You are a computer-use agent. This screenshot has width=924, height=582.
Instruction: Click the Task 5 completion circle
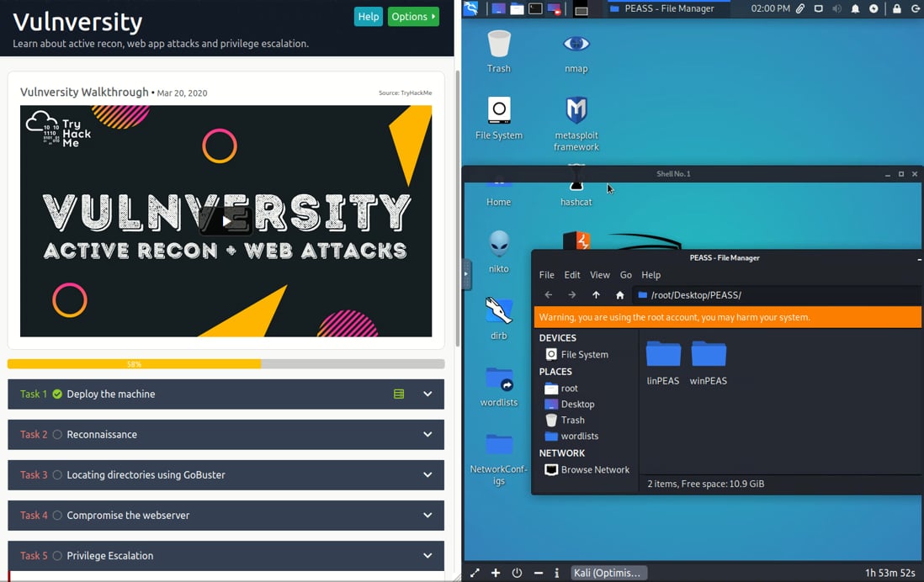[x=57, y=555]
